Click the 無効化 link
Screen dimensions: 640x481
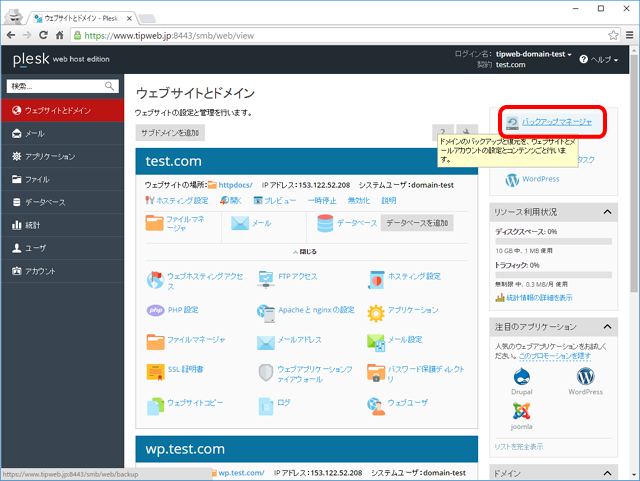tap(359, 200)
